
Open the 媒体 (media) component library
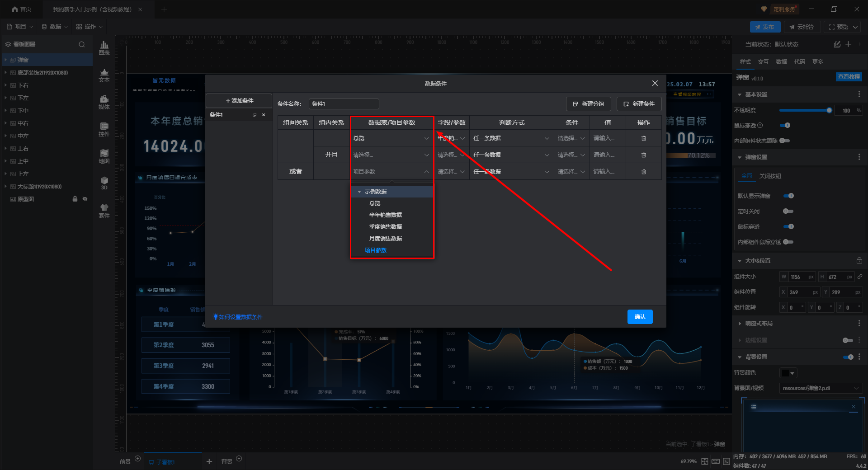pyautogui.click(x=104, y=102)
